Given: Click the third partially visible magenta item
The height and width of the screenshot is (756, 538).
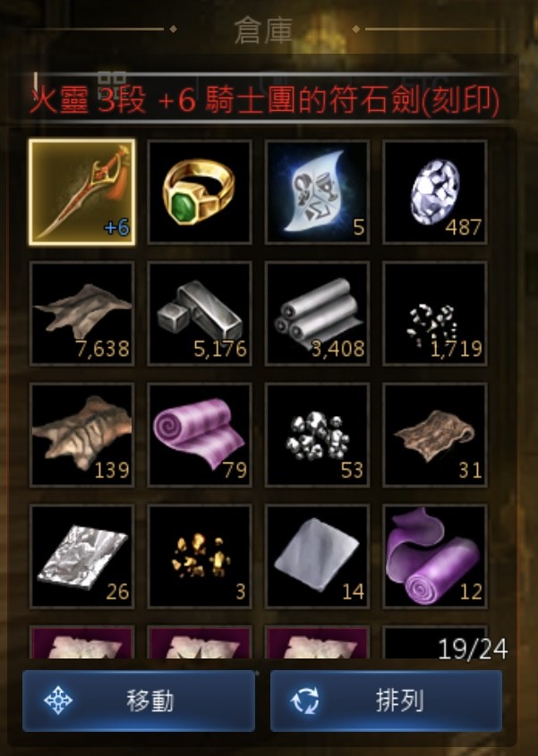Looking at the screenshot, I should [x=318, y=642].
